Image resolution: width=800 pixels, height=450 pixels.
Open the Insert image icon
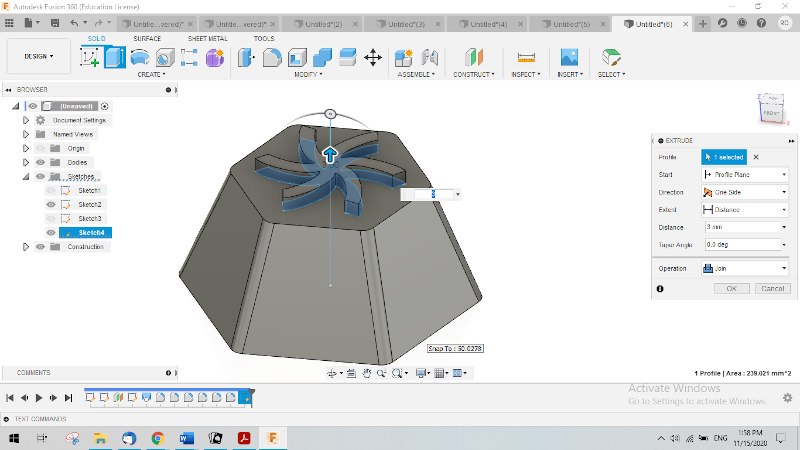tap(569, 58)
